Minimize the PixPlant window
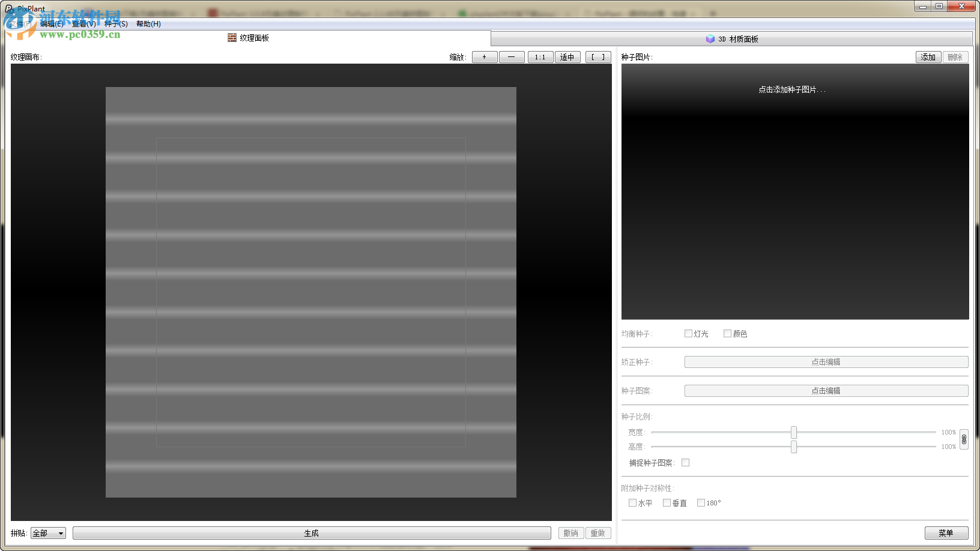 [923, 7]
